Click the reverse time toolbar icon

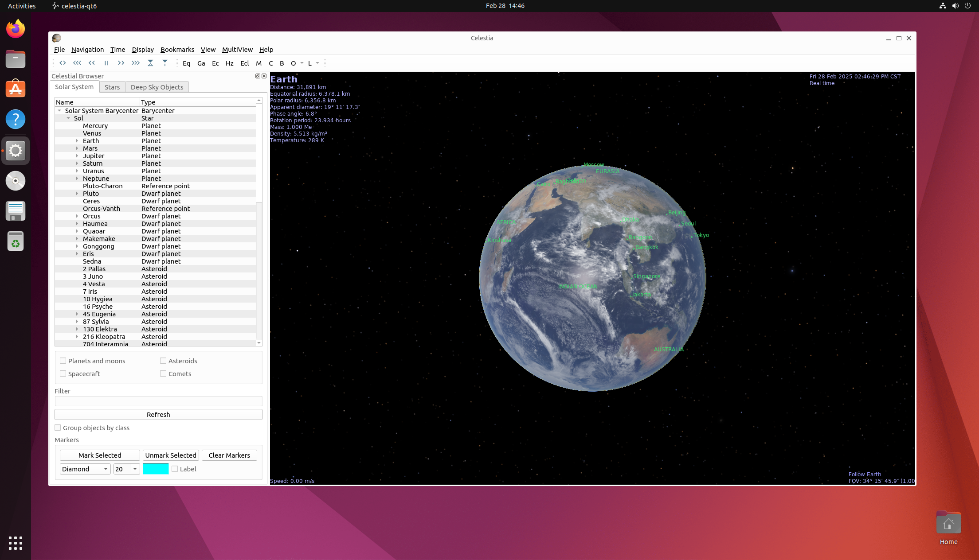coord(63,63)
